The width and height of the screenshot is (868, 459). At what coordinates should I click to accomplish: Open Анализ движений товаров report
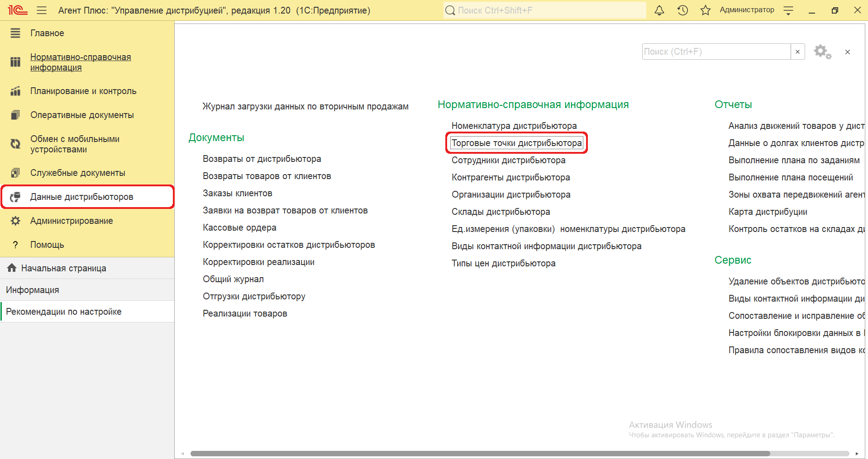(796, 126)
